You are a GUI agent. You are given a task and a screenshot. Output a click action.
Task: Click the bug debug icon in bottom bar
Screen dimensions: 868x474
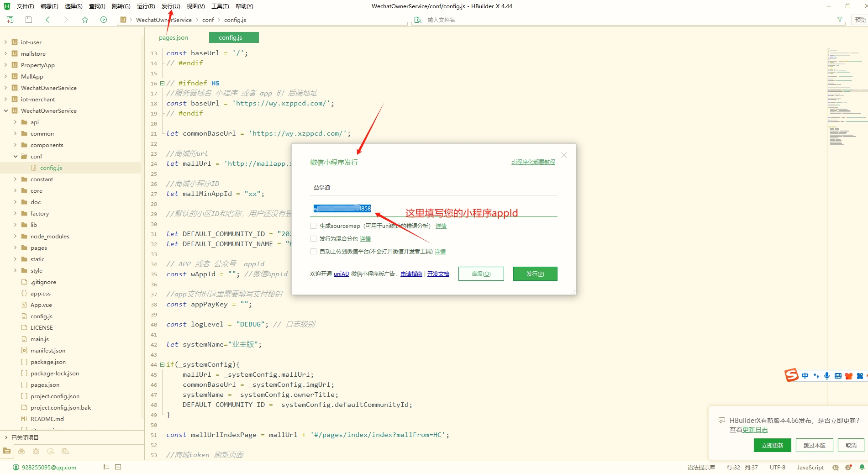36,451
